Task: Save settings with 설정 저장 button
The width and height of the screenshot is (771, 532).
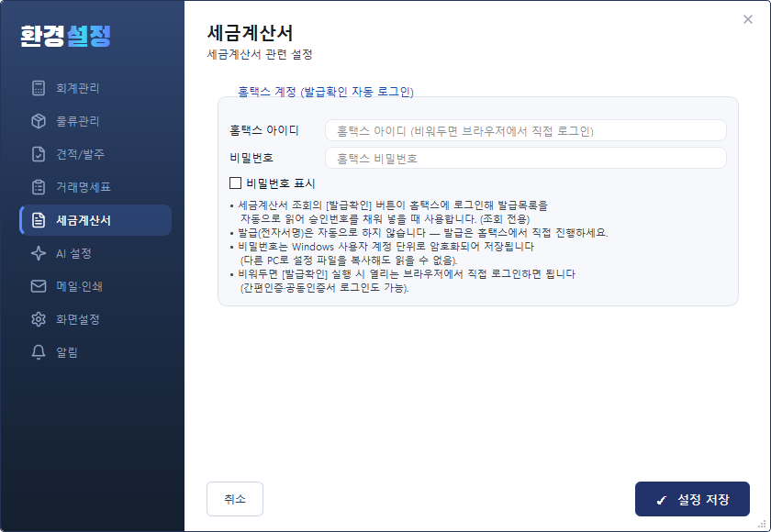Action: [x=692, y=499]
